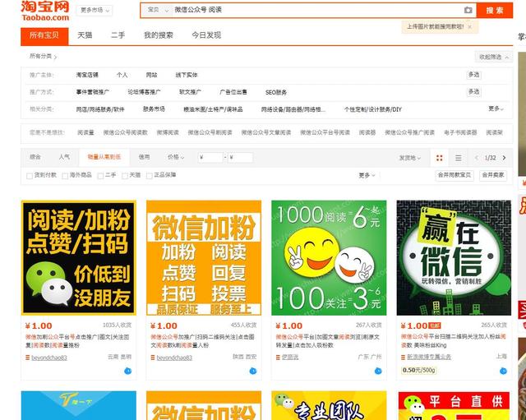Click shop icon beside seller on 上海 card

click(x=403, y=358)
